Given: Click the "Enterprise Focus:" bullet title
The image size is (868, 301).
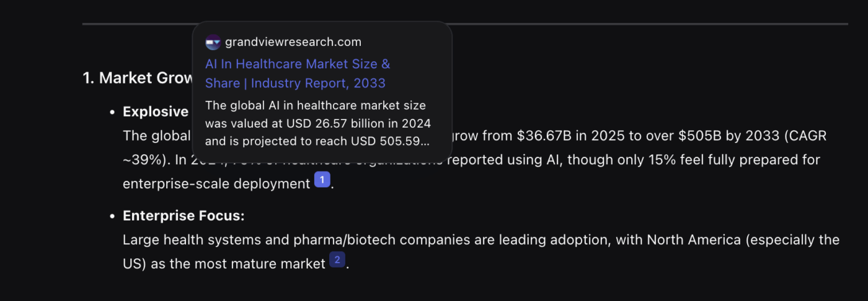Looking at the screenshot, I should pos(184,216).
